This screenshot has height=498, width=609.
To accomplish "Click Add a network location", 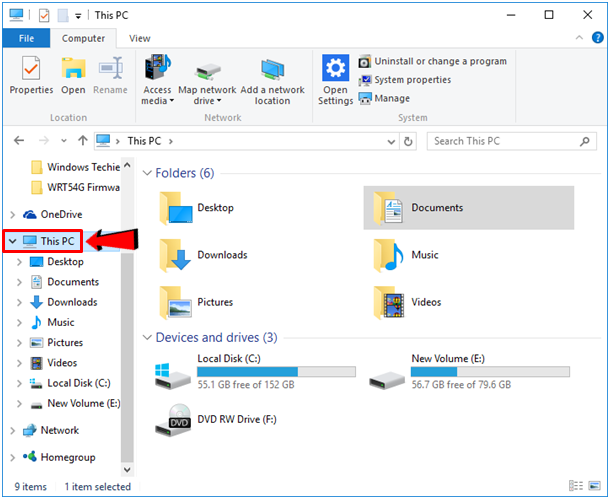I will pos(272,80).
